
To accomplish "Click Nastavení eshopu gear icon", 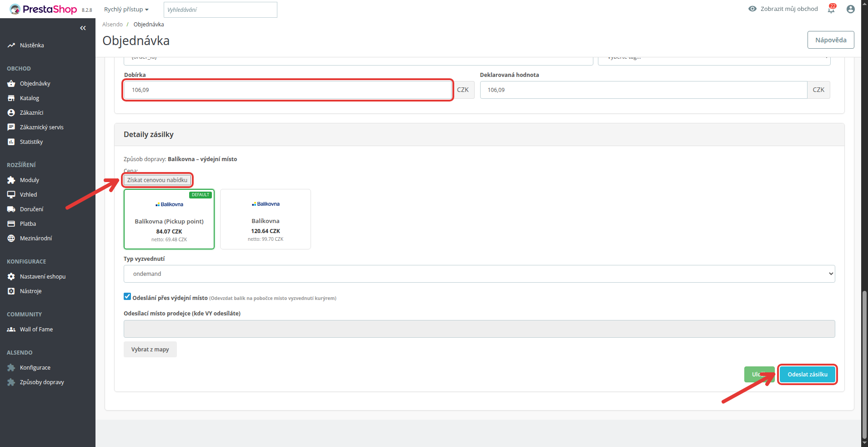I will (11, 277).
